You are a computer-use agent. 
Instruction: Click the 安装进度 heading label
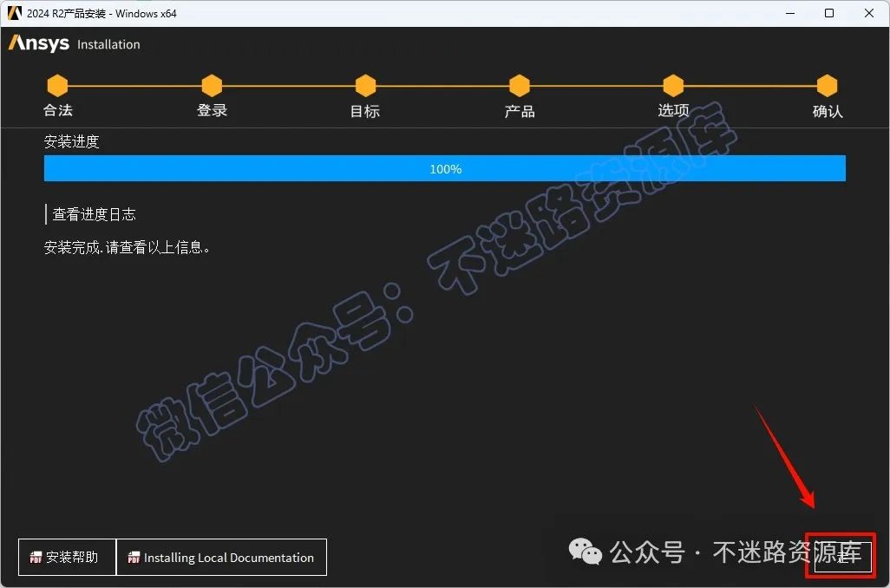[x=71, y=141]
